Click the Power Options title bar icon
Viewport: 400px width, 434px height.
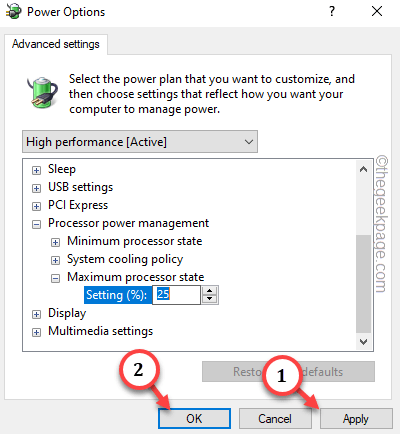pyautogui.click(x=14, y=12)
